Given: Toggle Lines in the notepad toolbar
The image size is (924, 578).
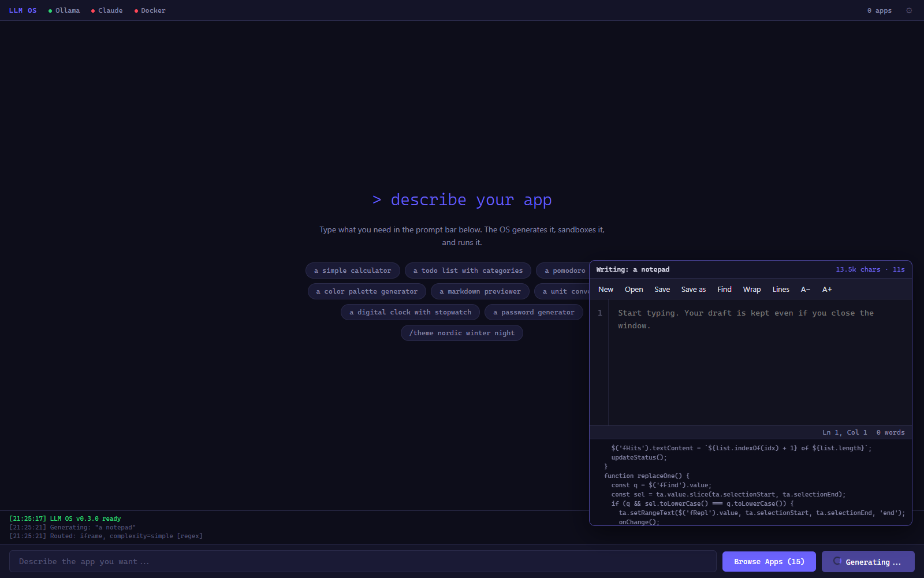Looking at the screenshot, I should 781,290.
